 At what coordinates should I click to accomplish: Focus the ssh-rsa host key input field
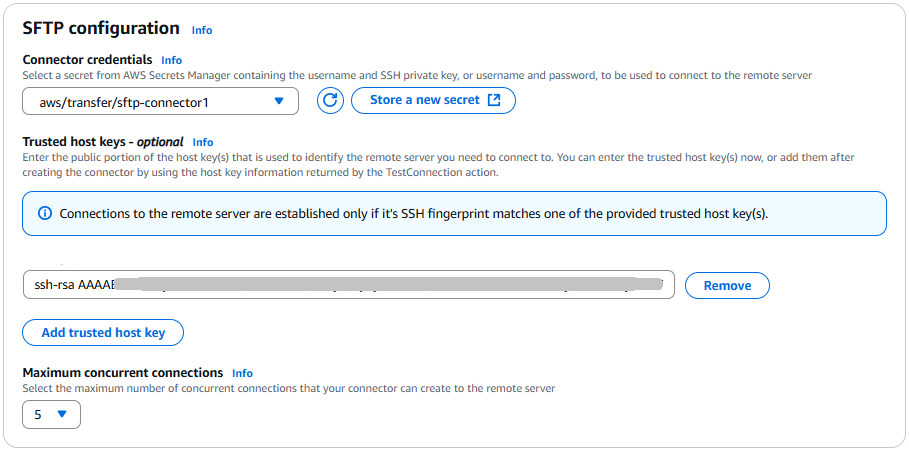tap(348, 285)
